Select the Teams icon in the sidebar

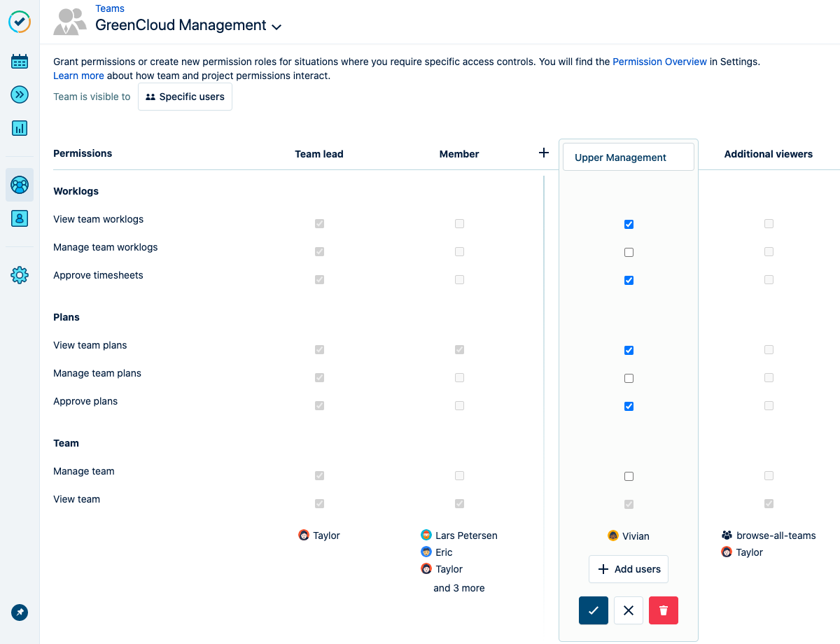[x=20, y=185]
